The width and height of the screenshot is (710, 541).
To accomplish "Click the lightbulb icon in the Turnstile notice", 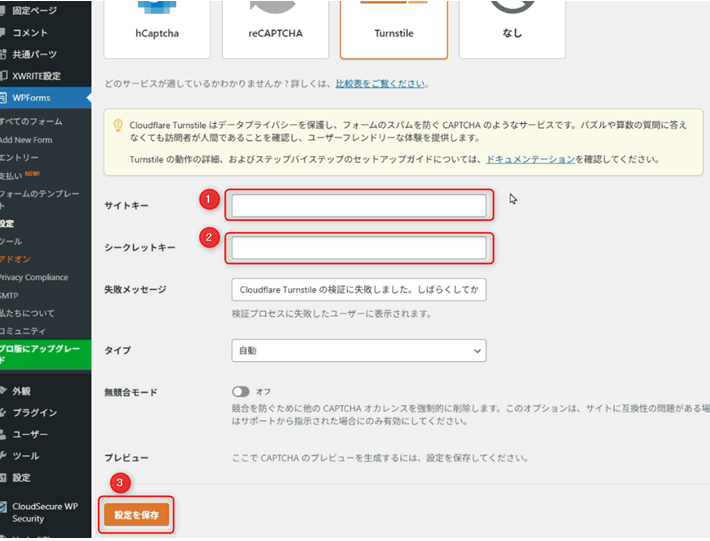I will (x=118, y=125).
